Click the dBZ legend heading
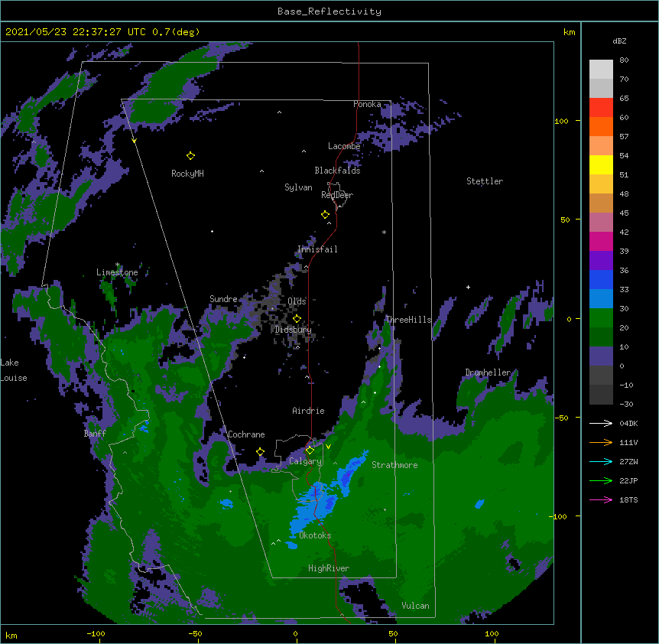The width and height of the screenshot is (659, 644). tap(619, 41)
